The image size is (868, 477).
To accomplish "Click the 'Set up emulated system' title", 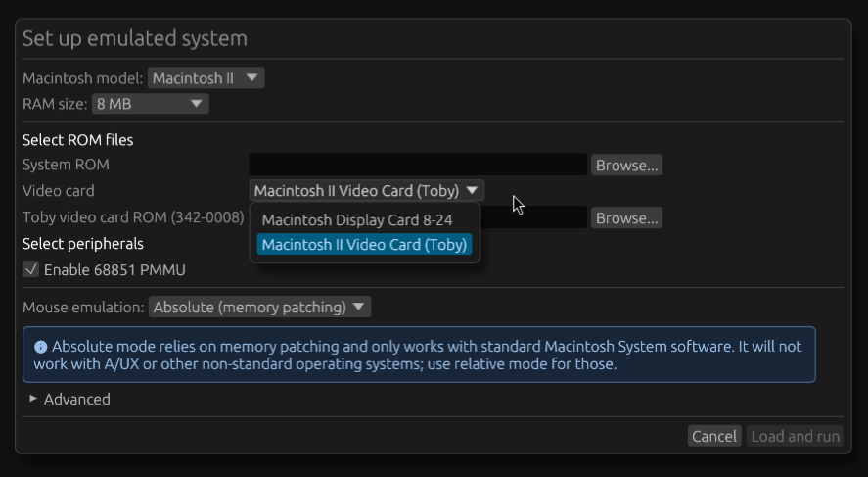I will [135, 38].
